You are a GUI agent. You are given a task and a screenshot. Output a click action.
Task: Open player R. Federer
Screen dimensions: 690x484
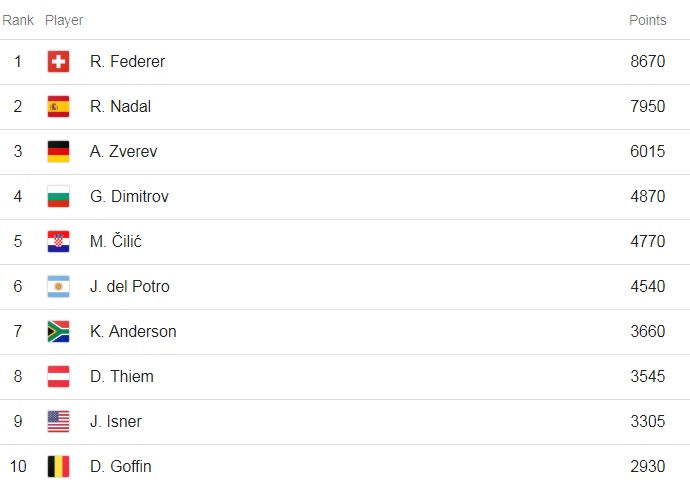127,62
